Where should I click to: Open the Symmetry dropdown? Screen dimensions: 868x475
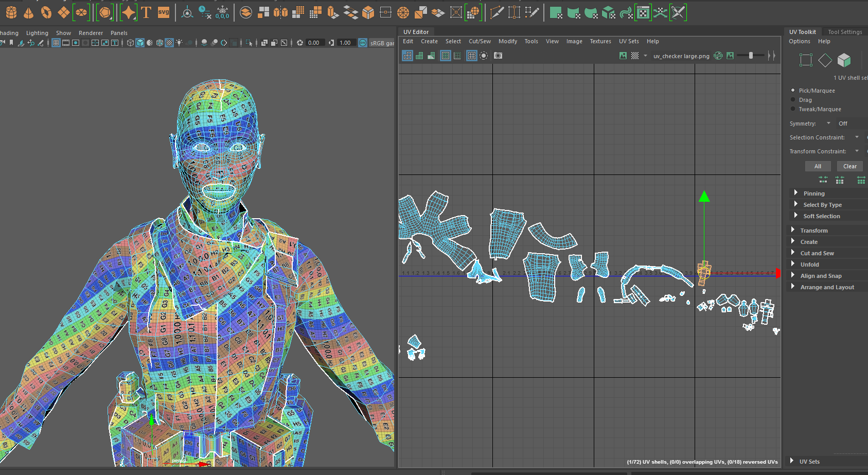828,123
